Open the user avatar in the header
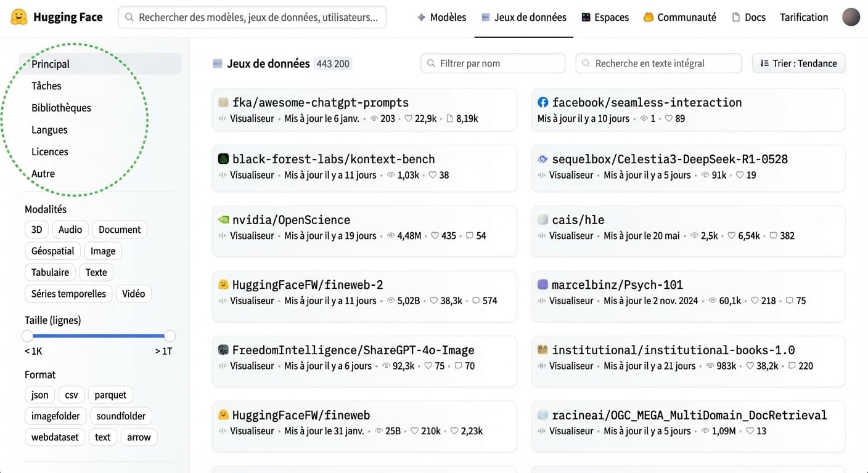Viewport: 868px width, 473px height. click(x=851, y=17)
